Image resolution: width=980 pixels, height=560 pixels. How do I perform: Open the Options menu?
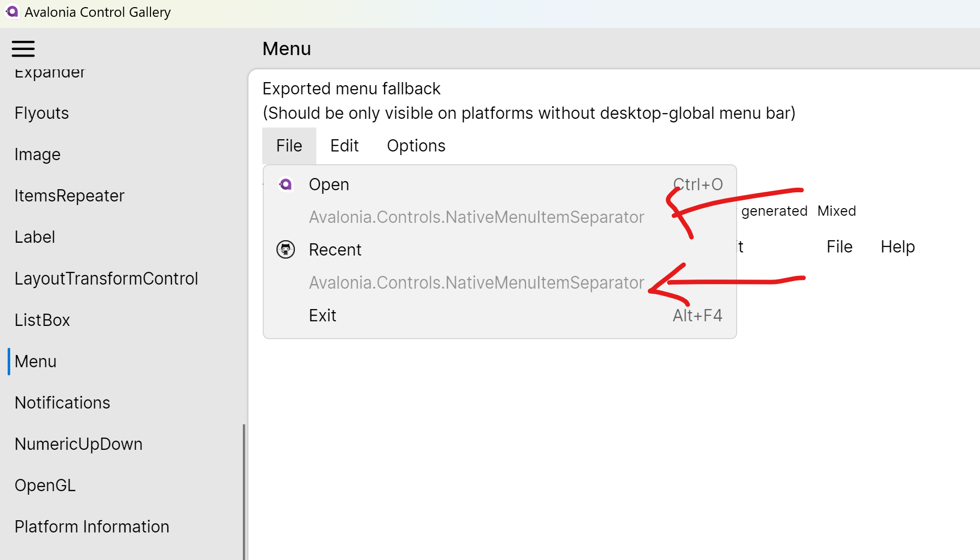[416, 145]
